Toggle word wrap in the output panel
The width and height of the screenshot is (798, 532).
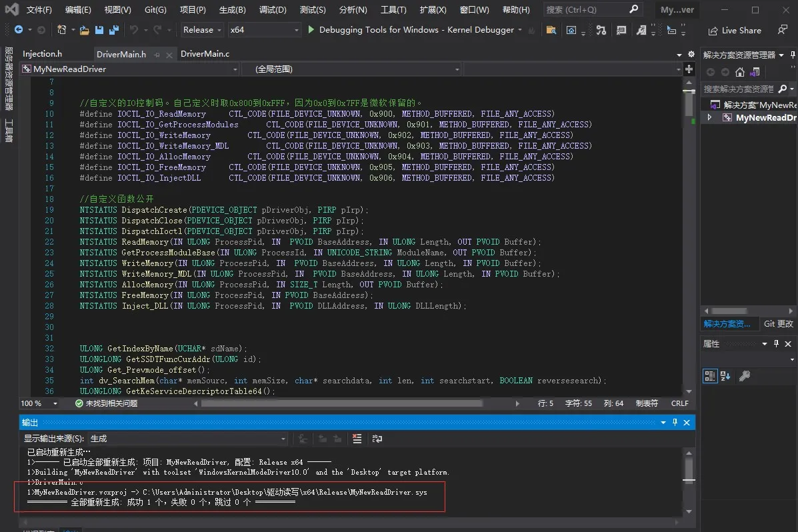click(377, 439)
